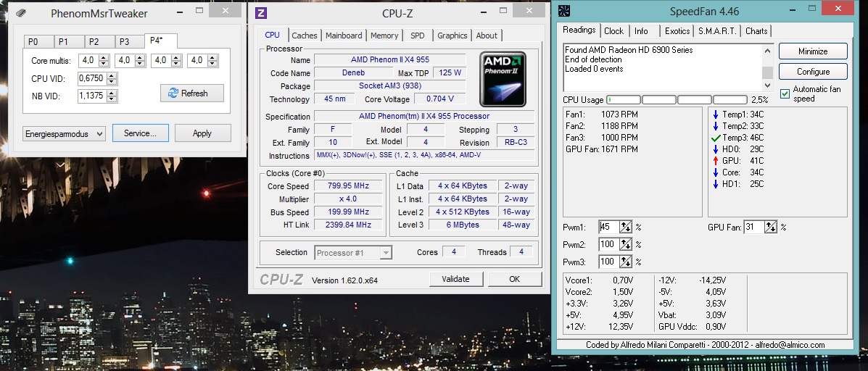Switch to the P1 tab

69,42
